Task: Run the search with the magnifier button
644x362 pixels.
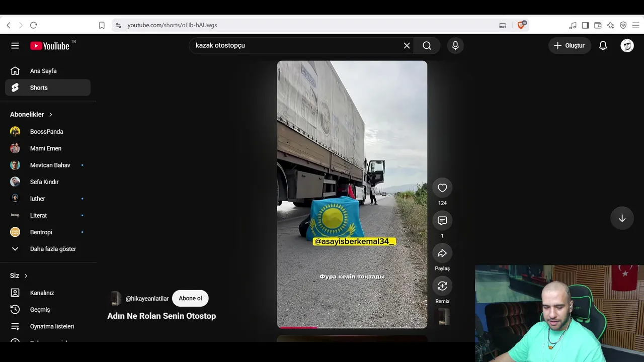Action: pos(427,46)
